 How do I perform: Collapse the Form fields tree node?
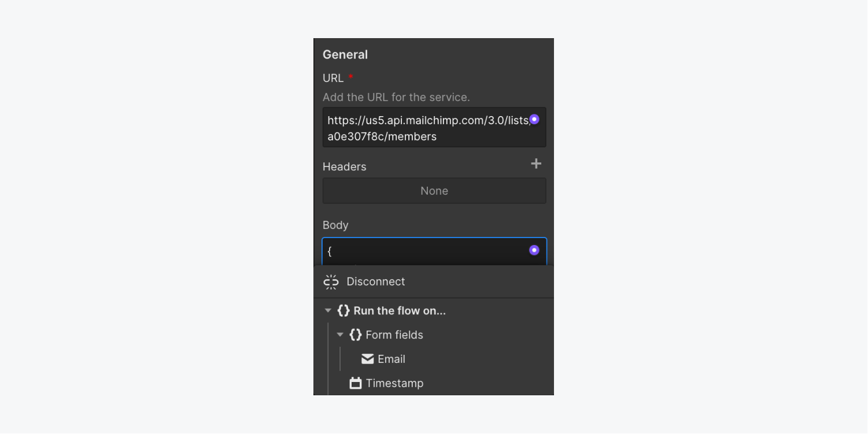(x=340, y=335)
